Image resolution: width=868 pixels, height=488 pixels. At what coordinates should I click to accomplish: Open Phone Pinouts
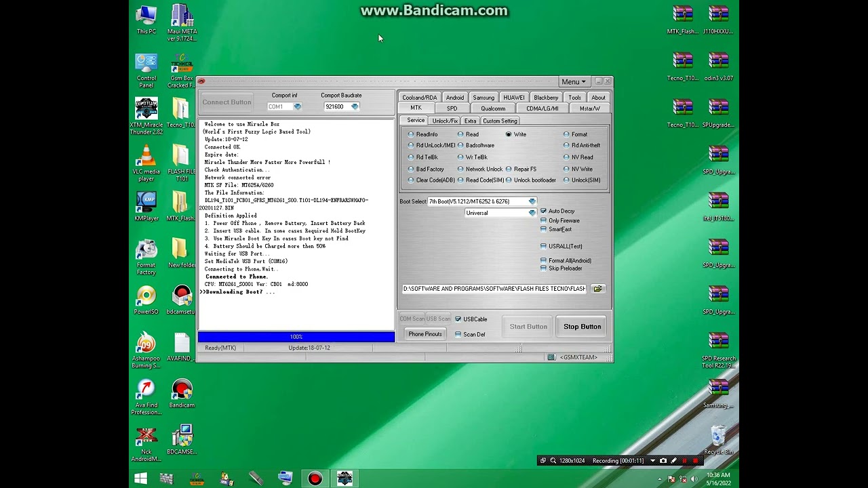tap(425, 334)
